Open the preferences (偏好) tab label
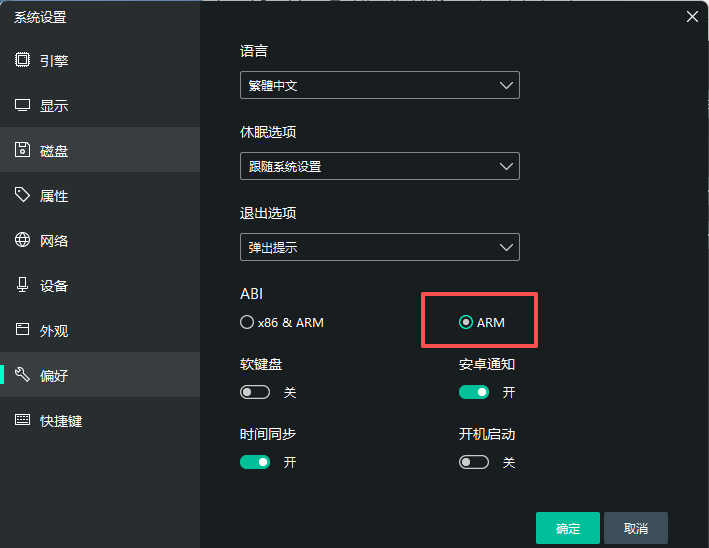This screenshot has height=548, width=709. [x=54, y=376]
